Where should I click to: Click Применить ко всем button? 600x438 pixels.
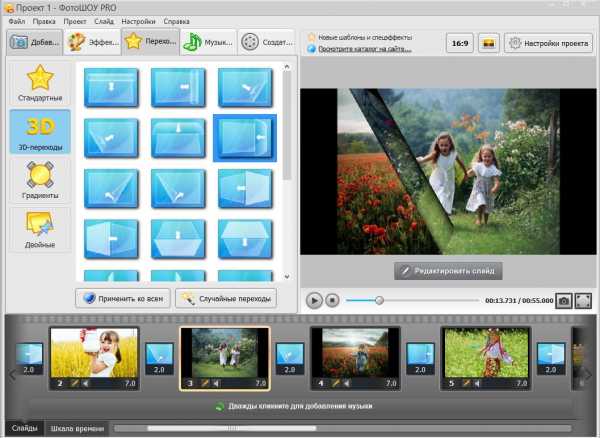coord(123,299)
